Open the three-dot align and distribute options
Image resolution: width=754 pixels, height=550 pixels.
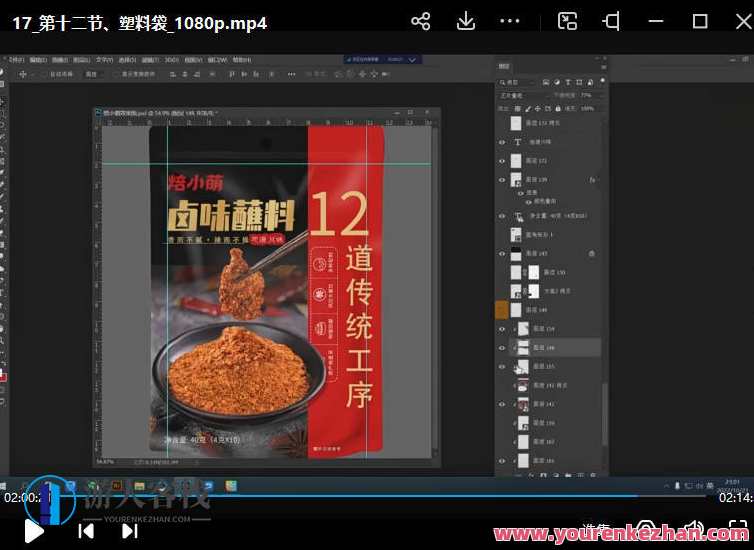click(x=291, y=75)
